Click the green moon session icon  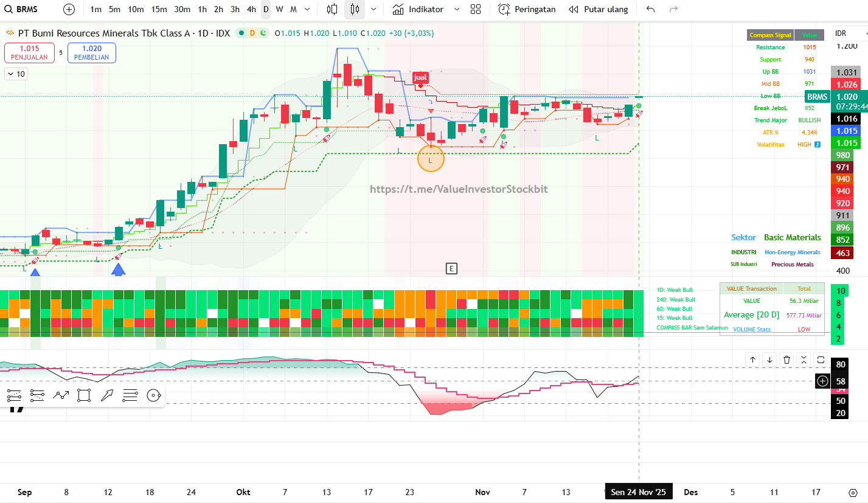click(x=263, y=33)
